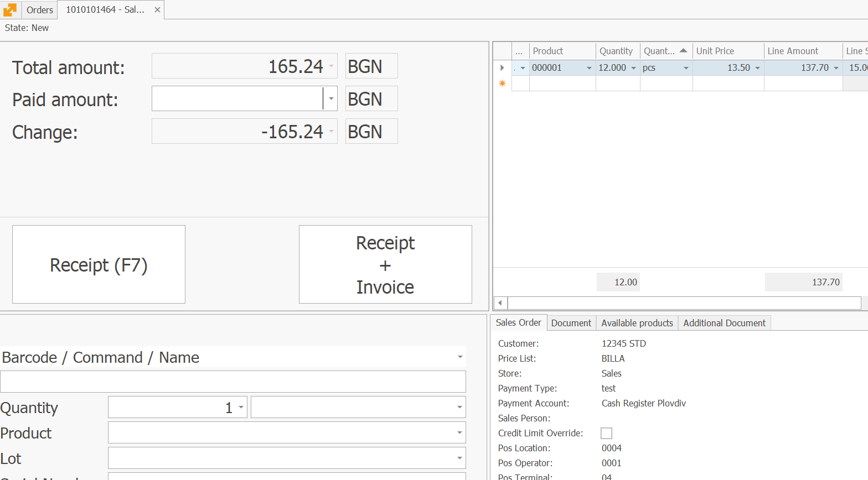Switch to the Available products tab
This screenshot has height=480, width=868.
[x=637, y=323]
